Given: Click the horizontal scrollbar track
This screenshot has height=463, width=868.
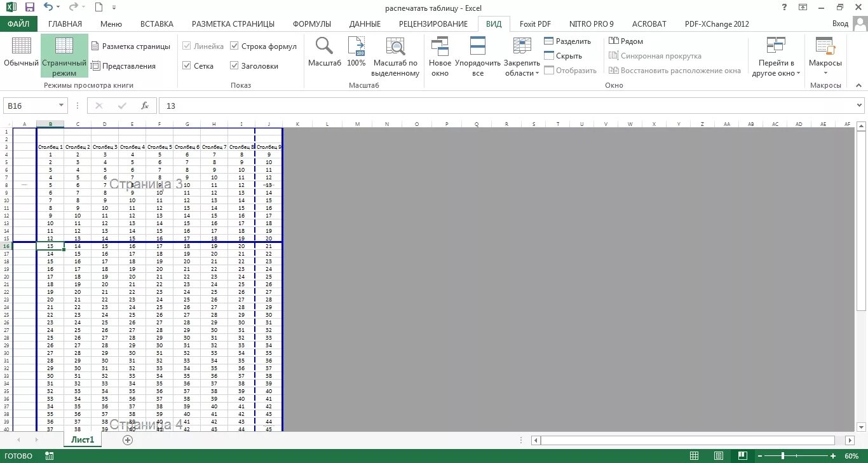Looking at the screenshot, I should 688,440.
